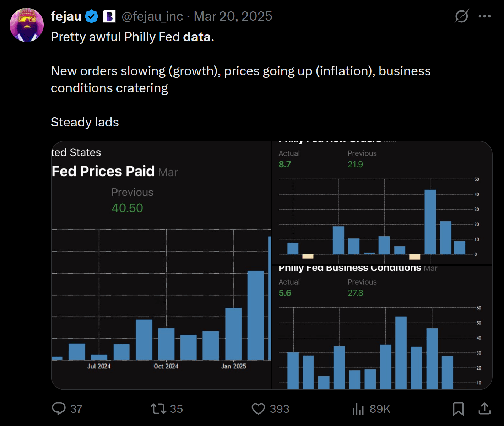Open fejau's profile avatar
This screenshot has height=426, width=504.
tap(27, 25)
